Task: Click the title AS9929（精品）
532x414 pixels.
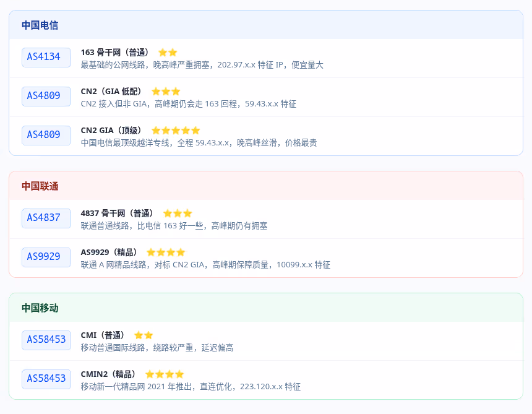Action: pyautogui.click(x=109, y=252)
